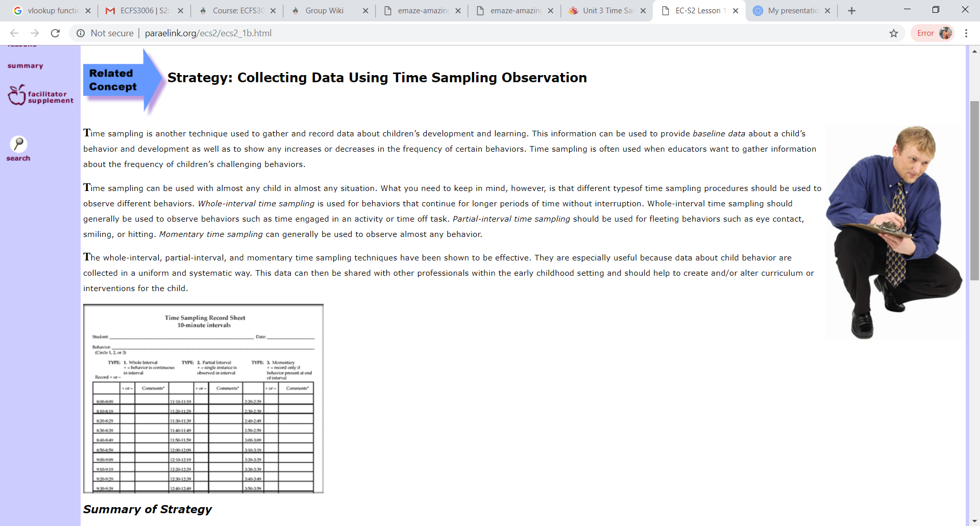The width and height of the screenshot is (980, 526).
Task: Open the summary link in sidebar
Action: point(26,65)
